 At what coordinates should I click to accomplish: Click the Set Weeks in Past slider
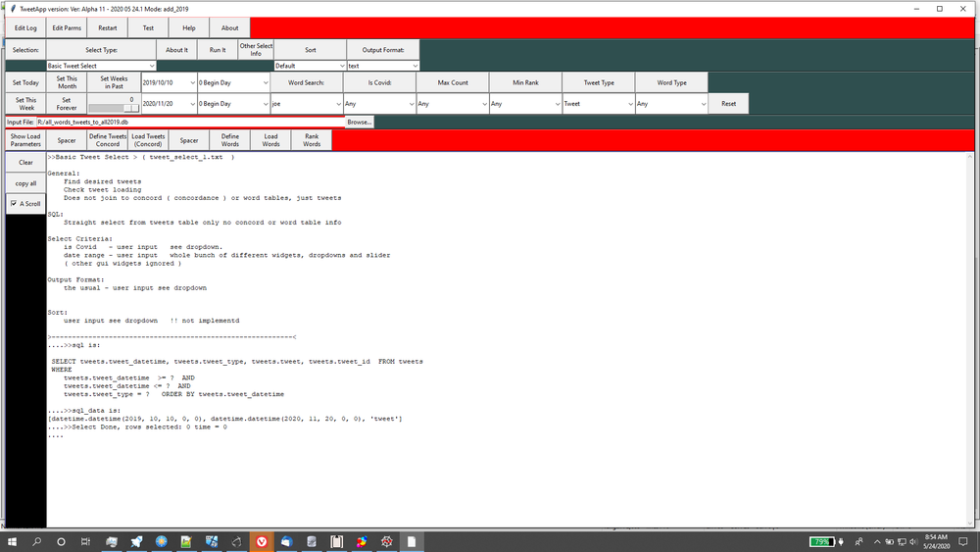[114, 108]
